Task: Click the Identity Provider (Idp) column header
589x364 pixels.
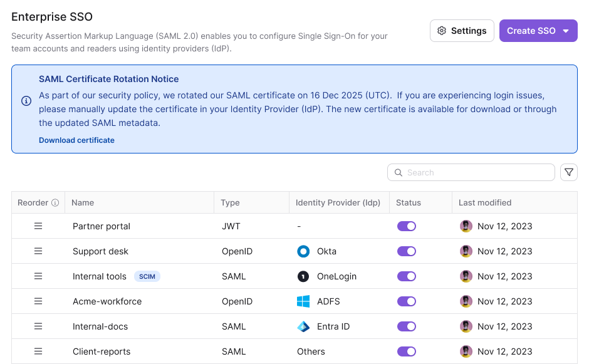Action: 338,203
